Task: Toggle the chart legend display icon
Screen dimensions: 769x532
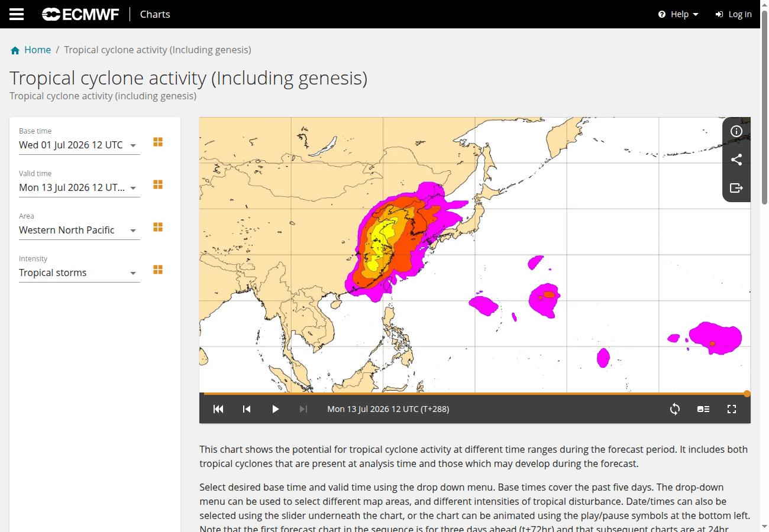Action: pos(703,409)
